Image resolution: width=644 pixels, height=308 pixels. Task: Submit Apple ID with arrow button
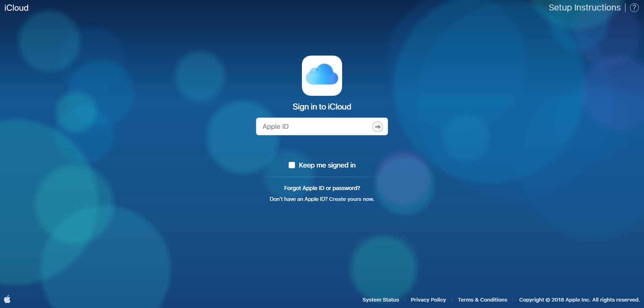tap(378, 126)
